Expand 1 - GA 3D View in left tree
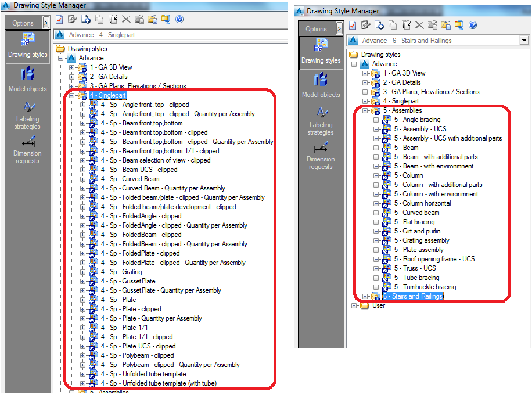532x399 pixels. (x=71, y=67)
